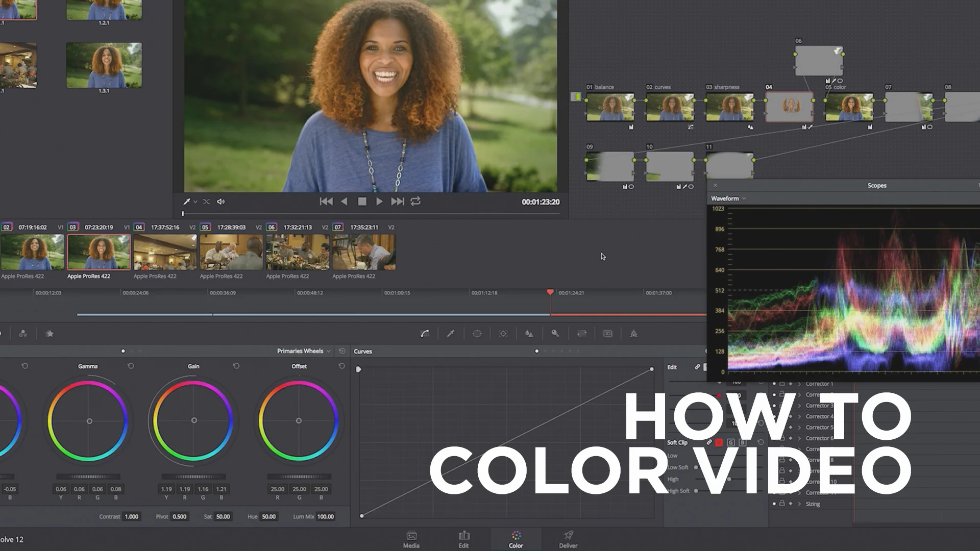Image resolution: width=980 pixels, height=551 pixels.
Task: Reset the Gamma color wheel
Action: pos(131,366)
